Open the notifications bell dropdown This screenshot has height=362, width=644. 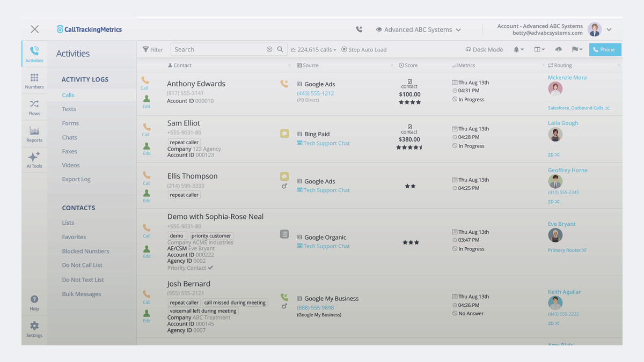tap(518, 49)
